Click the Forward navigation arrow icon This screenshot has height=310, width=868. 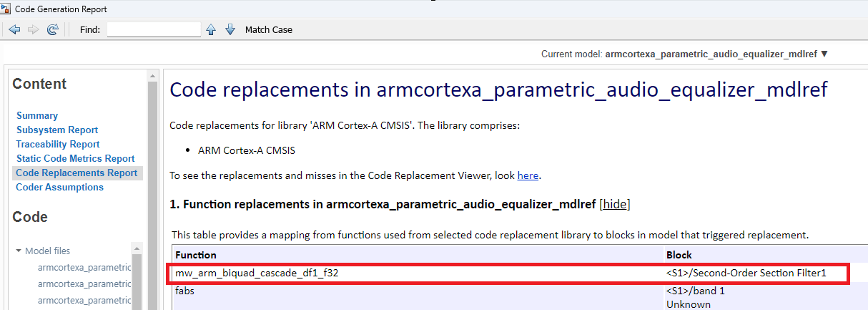33,29
